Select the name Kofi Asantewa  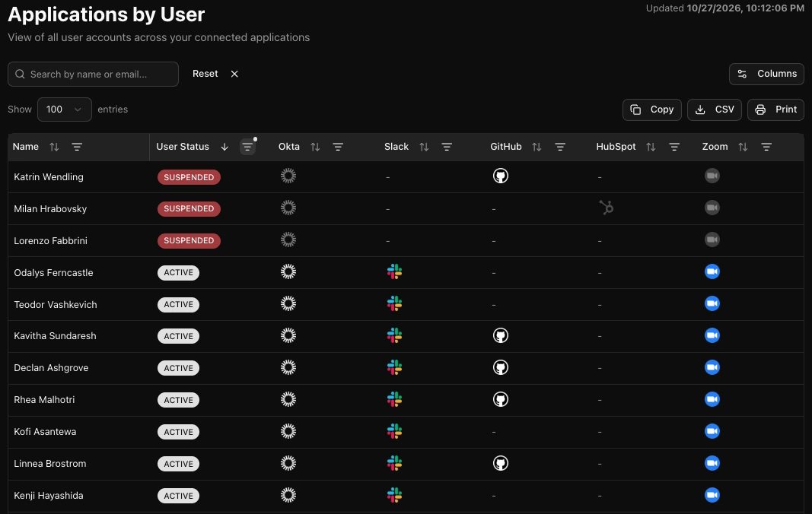pyautogui.click(x=45, y=432)
